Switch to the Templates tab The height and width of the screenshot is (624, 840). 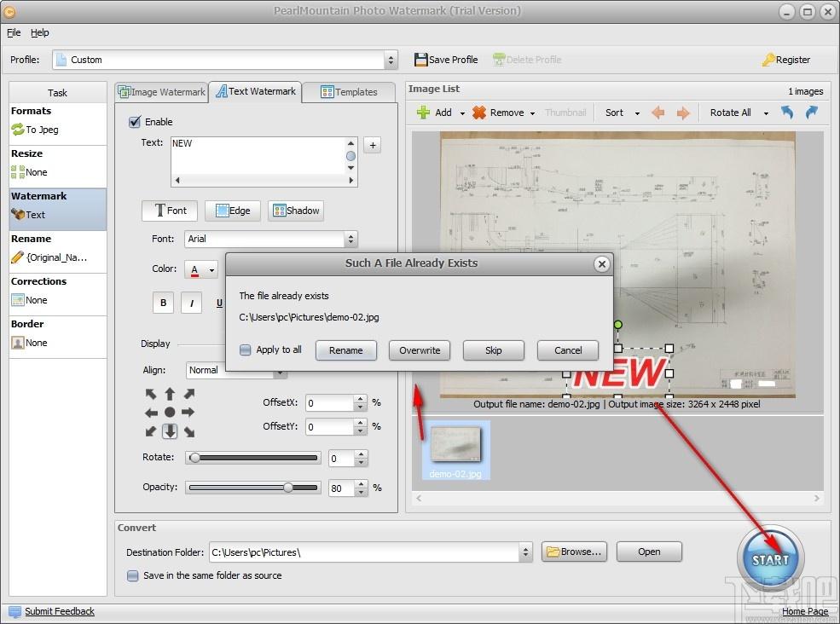[x=349, y=92]
